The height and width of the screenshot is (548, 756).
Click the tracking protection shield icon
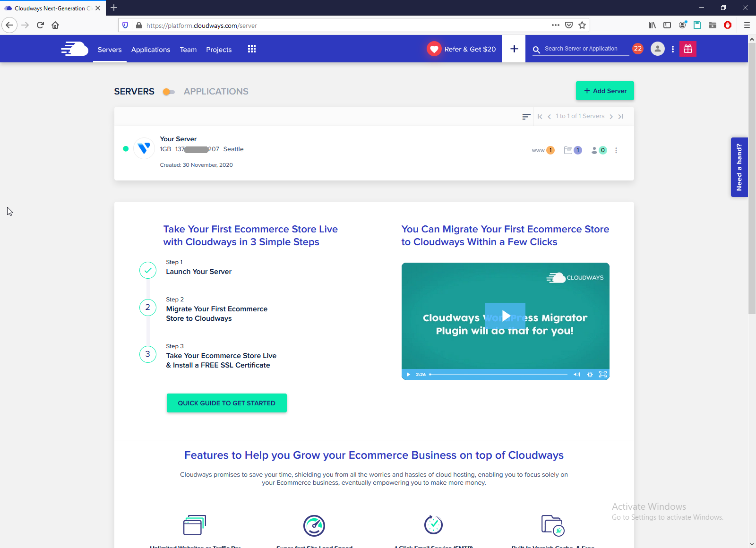(x=125, y=25)
